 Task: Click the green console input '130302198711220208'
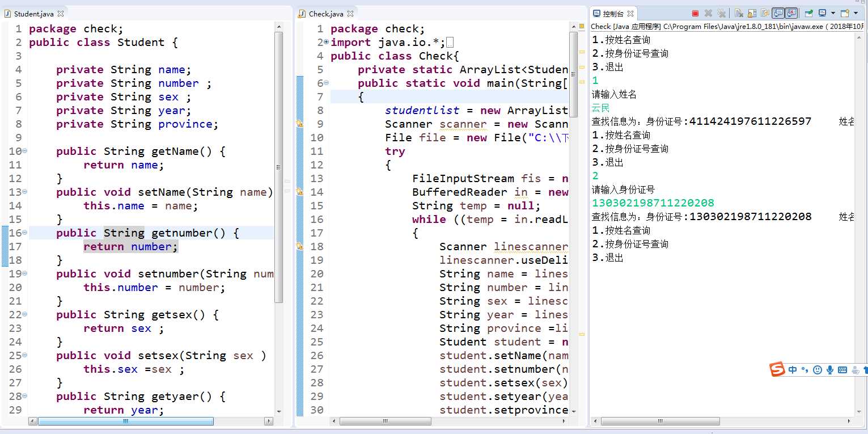[x=653, y=203]
